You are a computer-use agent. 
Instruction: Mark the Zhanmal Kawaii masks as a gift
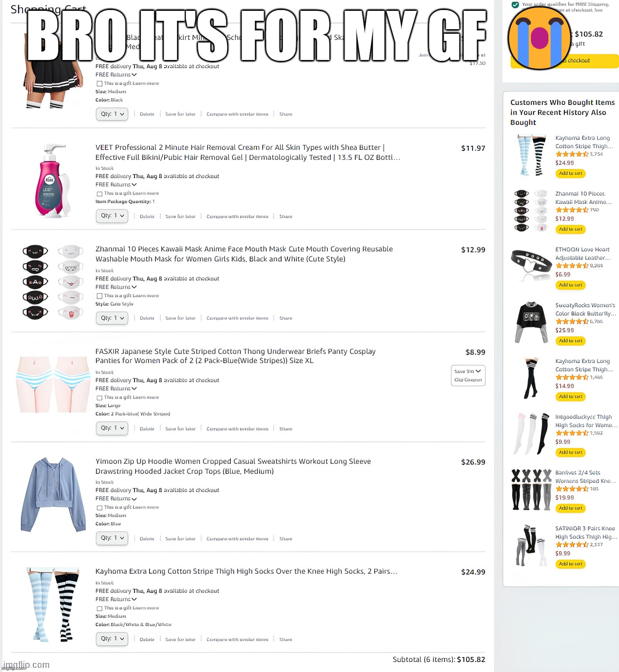100,296
